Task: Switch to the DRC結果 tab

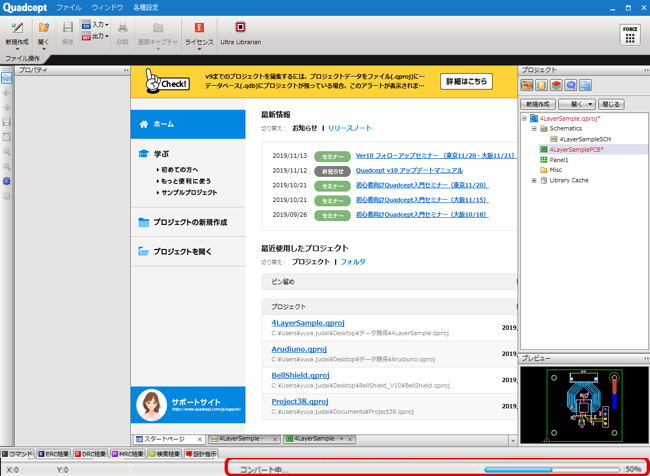Action: [91, 454]
